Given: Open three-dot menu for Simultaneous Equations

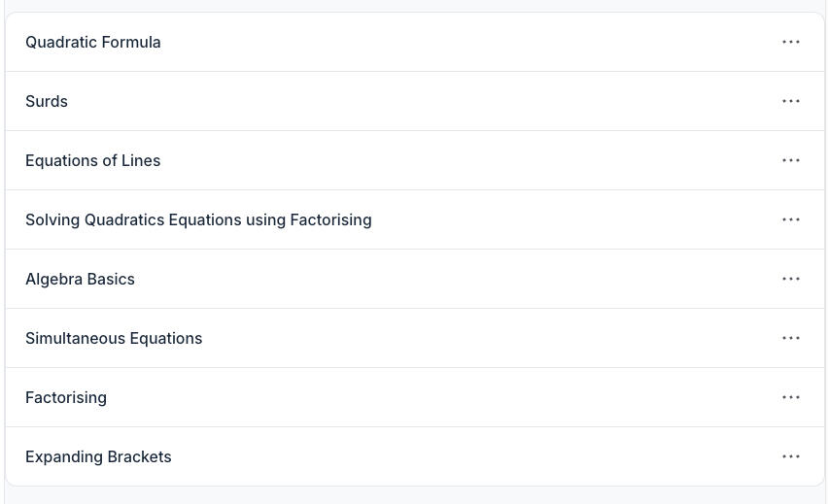Looking at the screenshot, I should (x=791, y=338).
